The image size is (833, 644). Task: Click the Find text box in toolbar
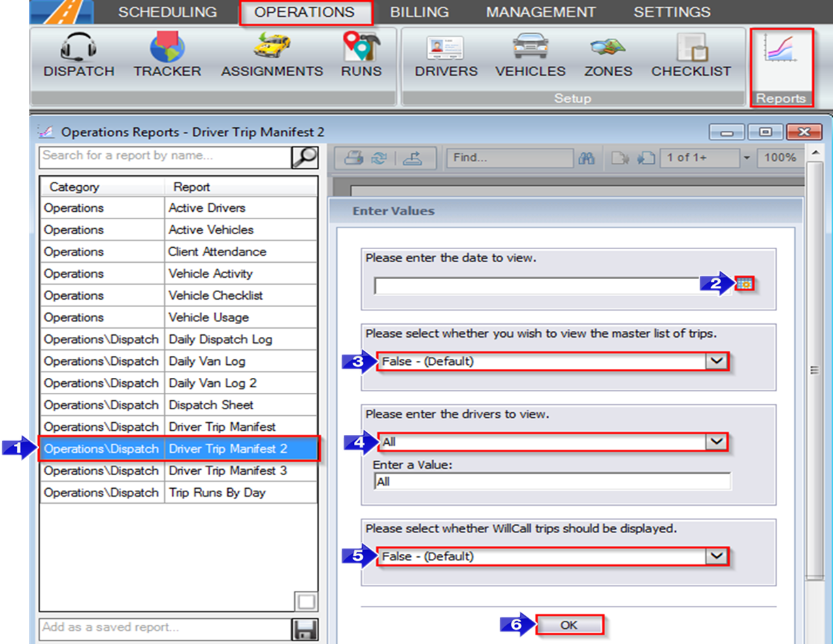tap(510, 158)
